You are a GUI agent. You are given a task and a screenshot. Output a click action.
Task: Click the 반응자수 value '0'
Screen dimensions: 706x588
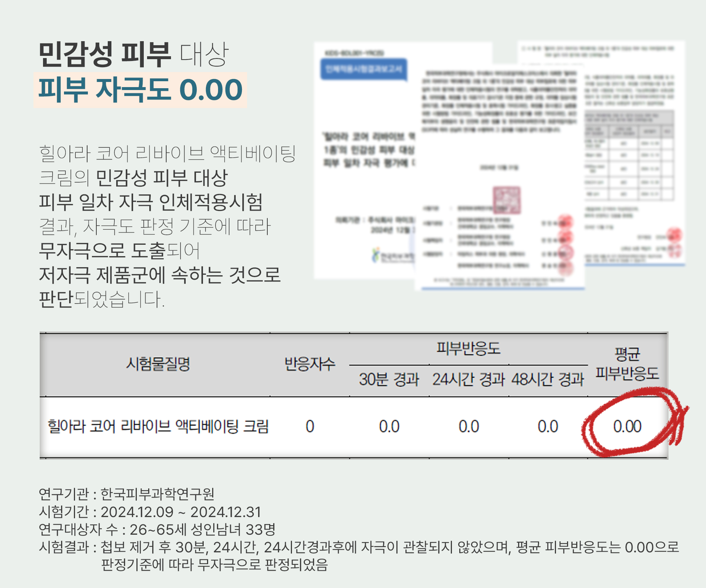click(x=310, y=427)
